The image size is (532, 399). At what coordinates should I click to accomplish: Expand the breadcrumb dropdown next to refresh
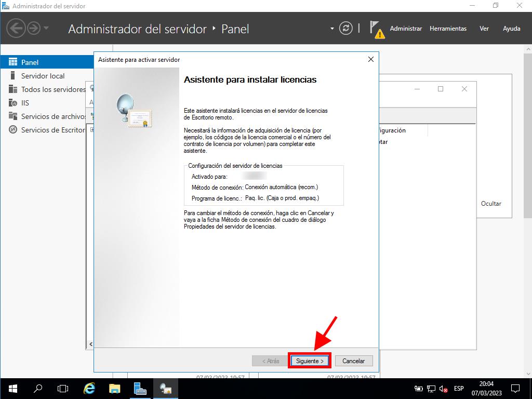click(332, 29)
